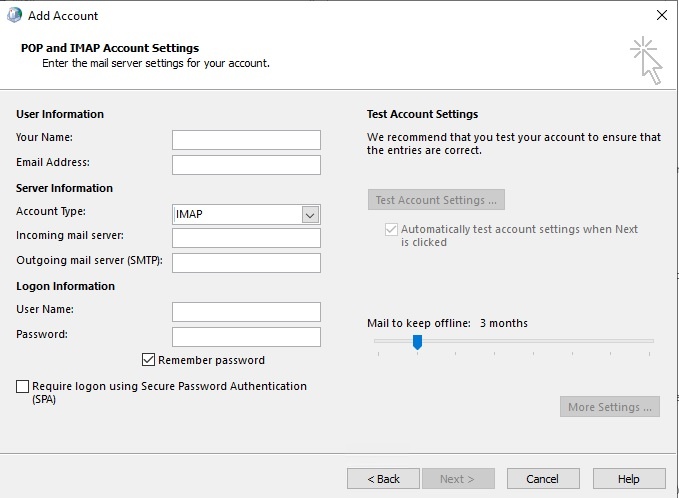
Task: Click the 'Logon Information' section label
Action: 65,286
